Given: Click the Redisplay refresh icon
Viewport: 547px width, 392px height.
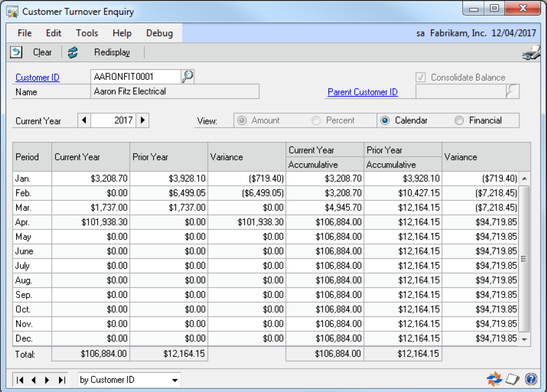Looking at the screenshot, I should pyautogui.click(x=73, y=52).
